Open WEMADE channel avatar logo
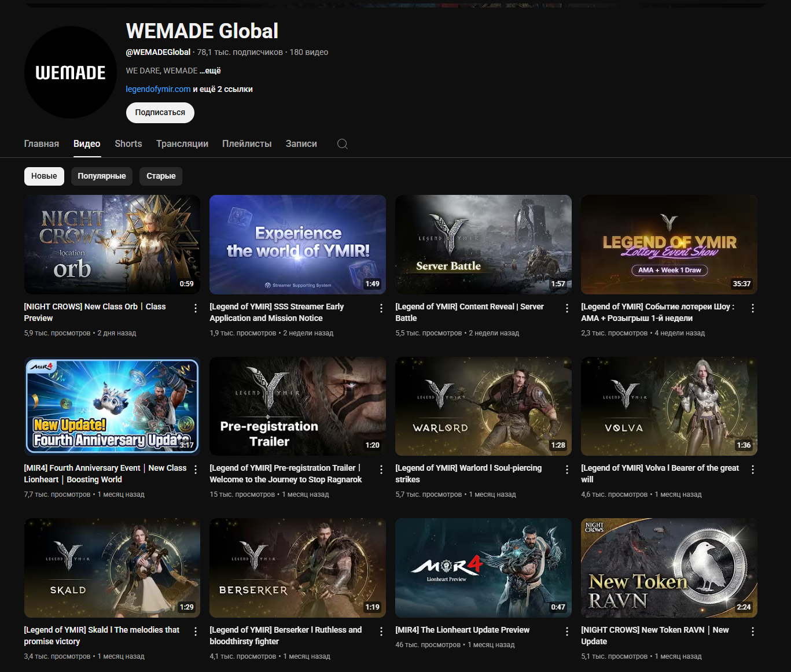The image size is (791, 672). (71, 72)
